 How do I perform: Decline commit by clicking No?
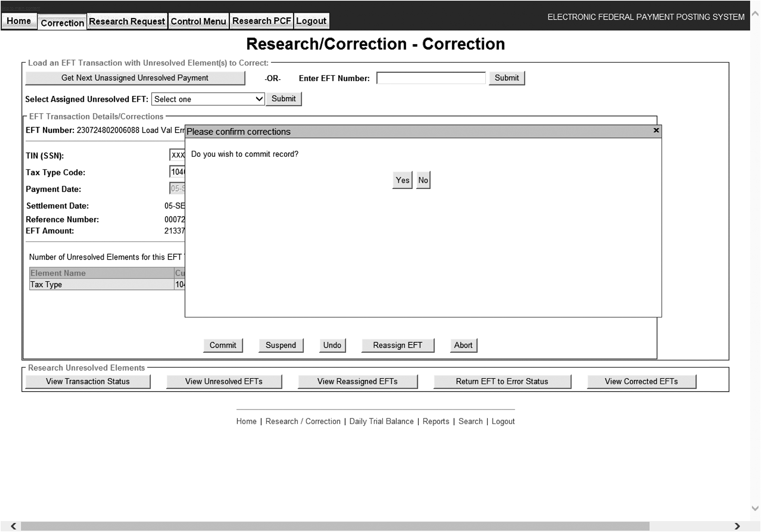(x=423, y=180)
